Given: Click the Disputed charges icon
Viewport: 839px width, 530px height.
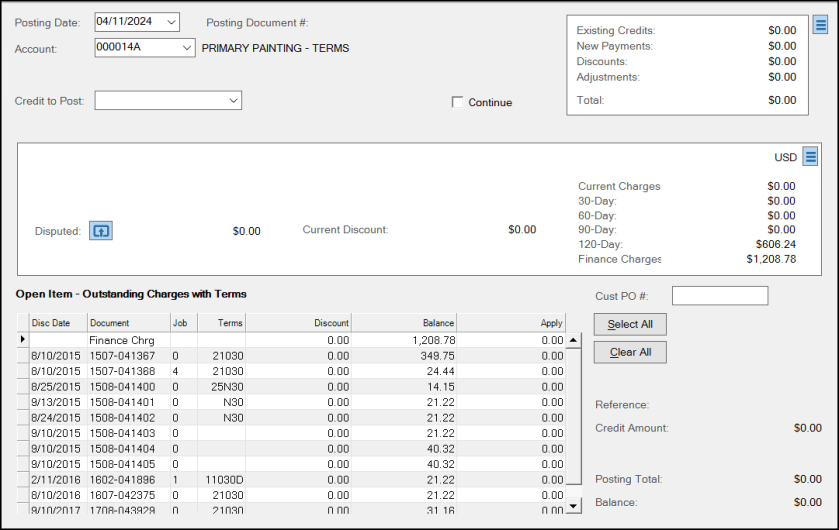Looking at the screenshot, I should tap(101, 231).
